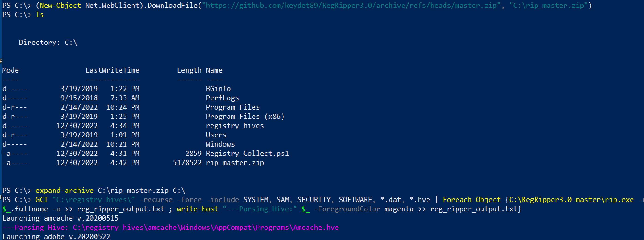The width and height of the screenshot is (644, 240).
Task: Click the write-host command keyword
Action: point(197,209)
